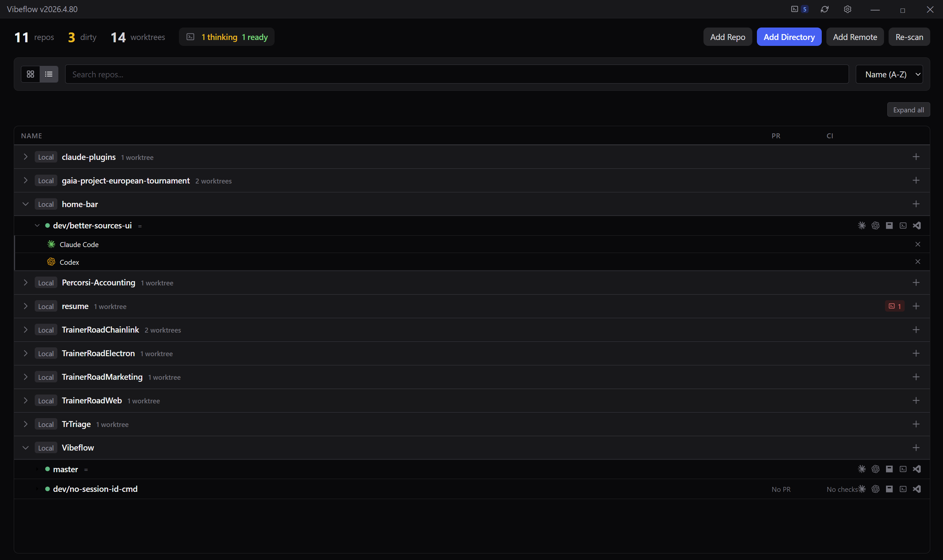Open terminal for dev/better-sources-ui worktree
Screen dimensions: 943x560
[903, 226]
